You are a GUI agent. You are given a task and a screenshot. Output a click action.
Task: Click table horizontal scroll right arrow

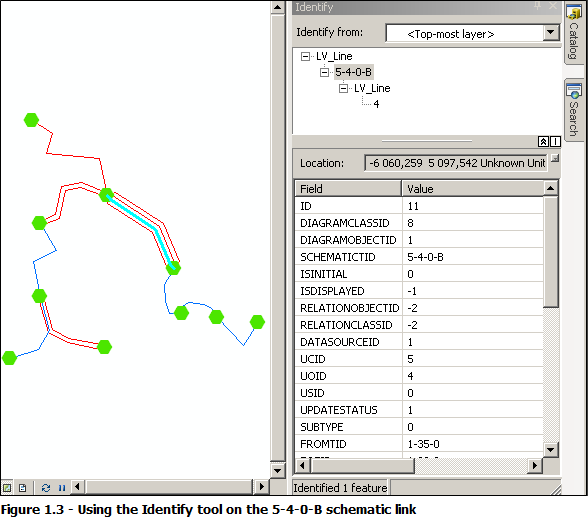tap(535, 466)
